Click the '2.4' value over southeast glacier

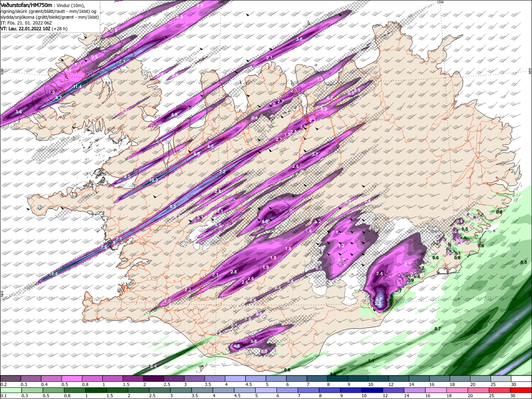click(x=379, y=273)
